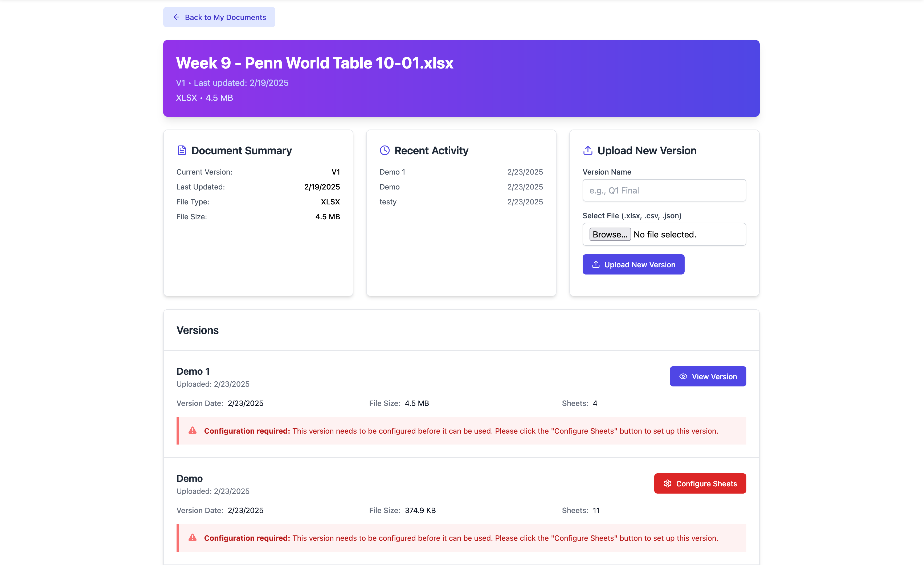This screenshot has width=924, height=565.
Task: Click the Document Summary file icon
Action: point(182,151)
